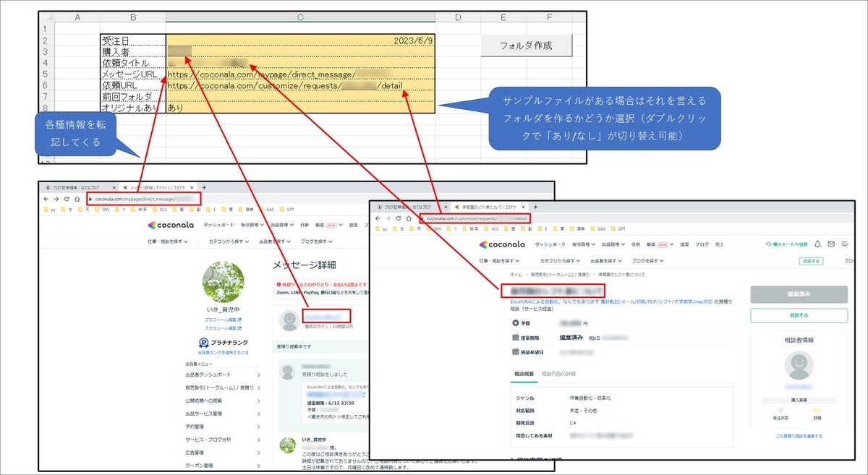The height and width of the screenshot is (475, 868).
Task: Expand 出品者ダッシュボード sidebar item
Action: coord(224,375)
